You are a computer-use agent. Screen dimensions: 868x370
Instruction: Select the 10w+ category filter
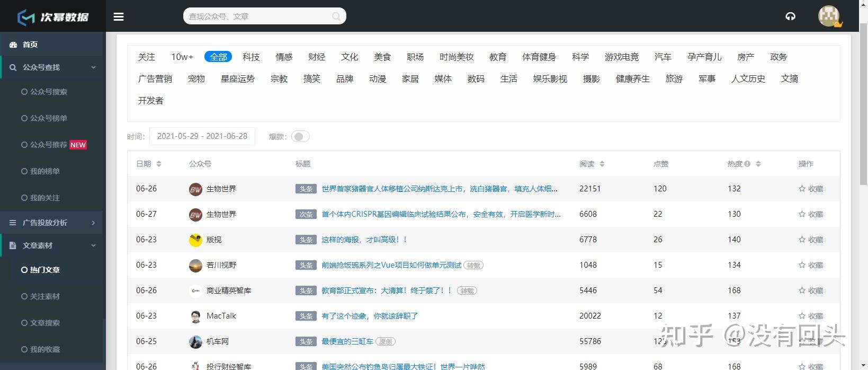pyautogui.click(x=182, y=57)
